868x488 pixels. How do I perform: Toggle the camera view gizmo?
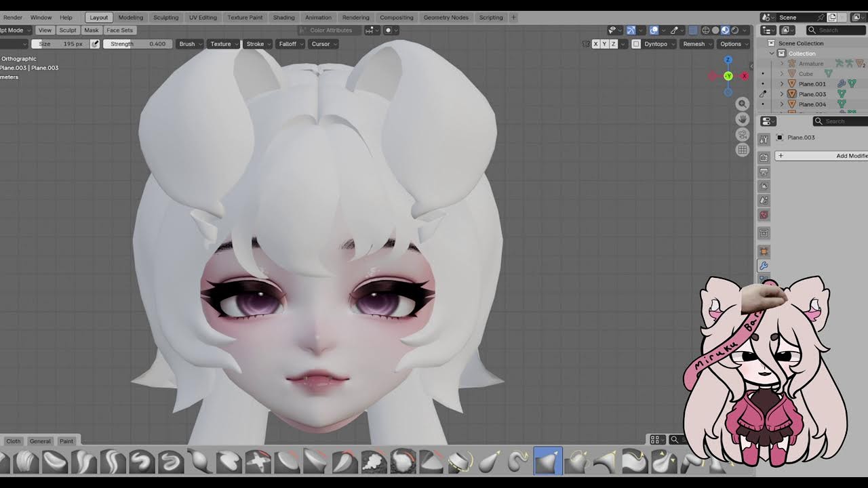pyautogui.click(x=743, y=134)
